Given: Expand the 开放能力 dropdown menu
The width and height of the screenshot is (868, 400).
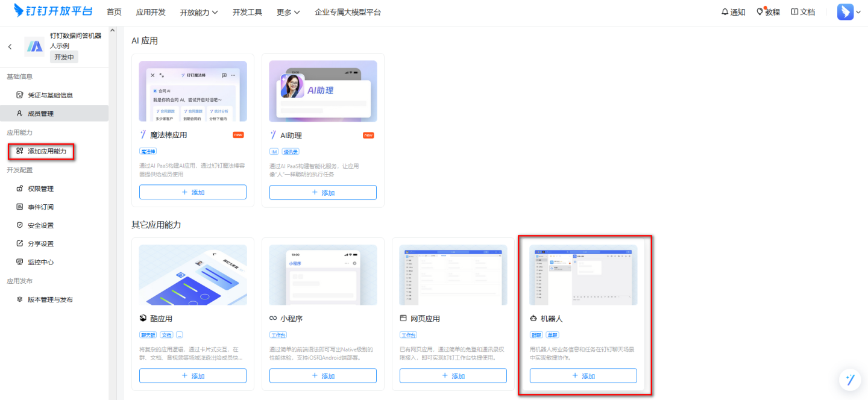Looking at the screenshot, I should 199,11.
